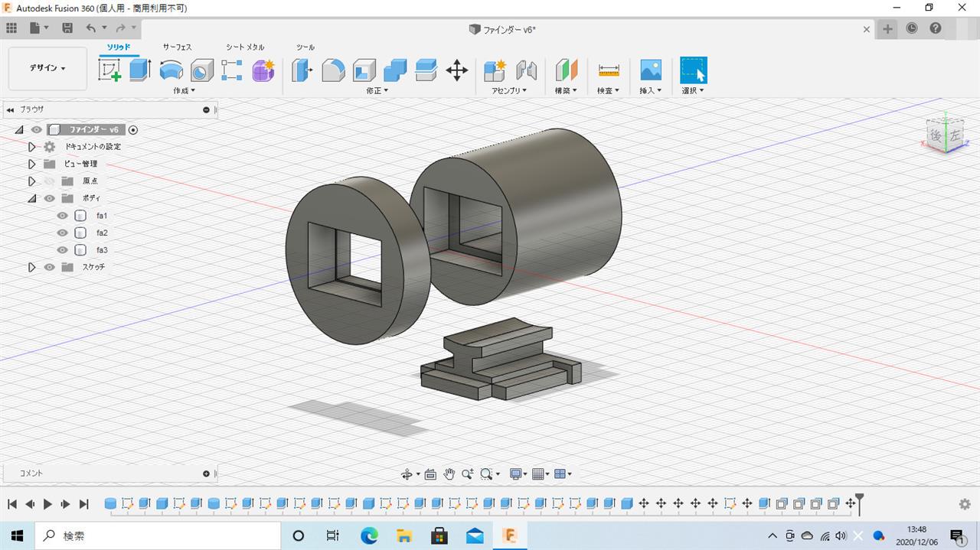This screenshot has height=550, width=980.
Task: Select the Revolve tool
Action: coord(171,70)
